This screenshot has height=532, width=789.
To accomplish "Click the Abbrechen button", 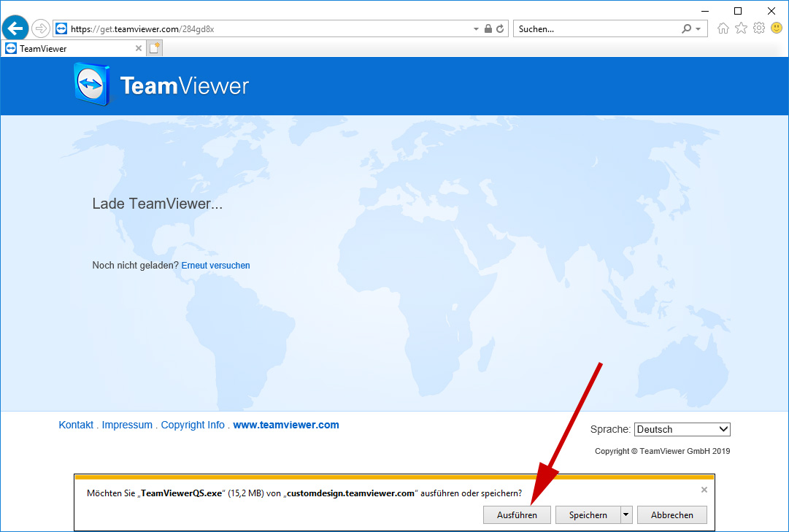I will [x=671, y=515].
